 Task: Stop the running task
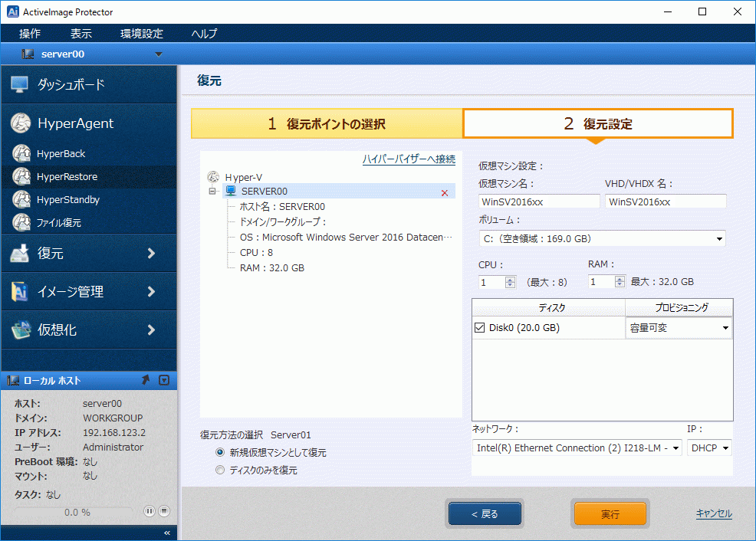[164, 511]
